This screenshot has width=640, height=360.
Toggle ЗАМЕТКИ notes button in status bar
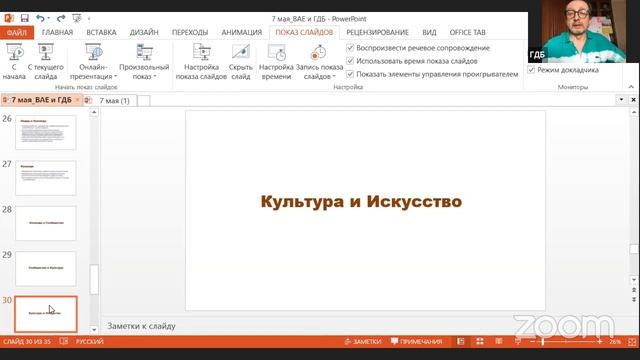click(363, 341)
